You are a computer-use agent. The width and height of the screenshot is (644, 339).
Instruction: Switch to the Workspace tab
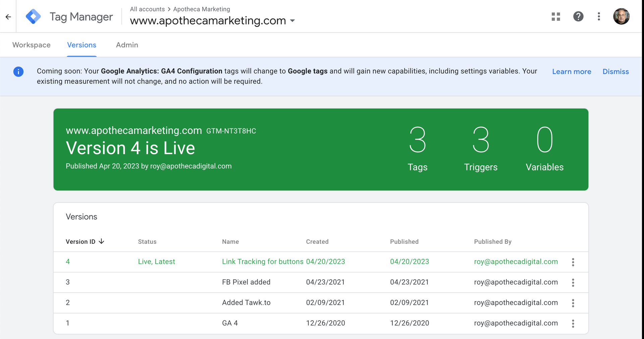coord(32,45)
